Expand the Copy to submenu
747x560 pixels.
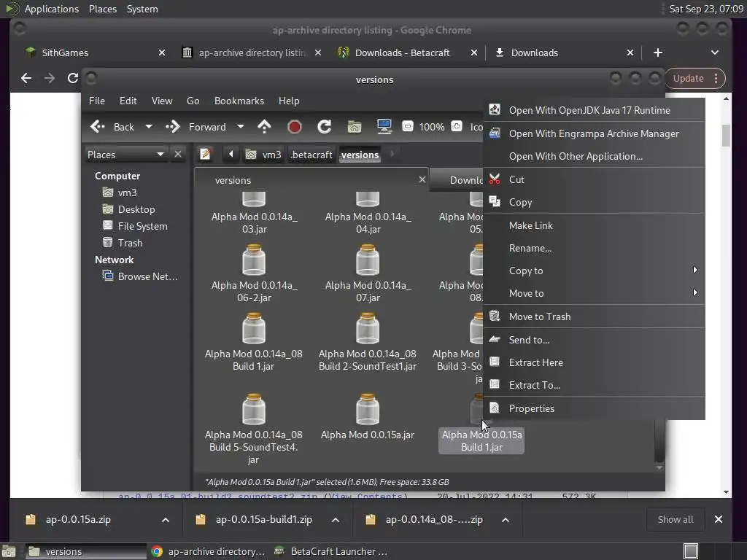click(x=594, y=271)
